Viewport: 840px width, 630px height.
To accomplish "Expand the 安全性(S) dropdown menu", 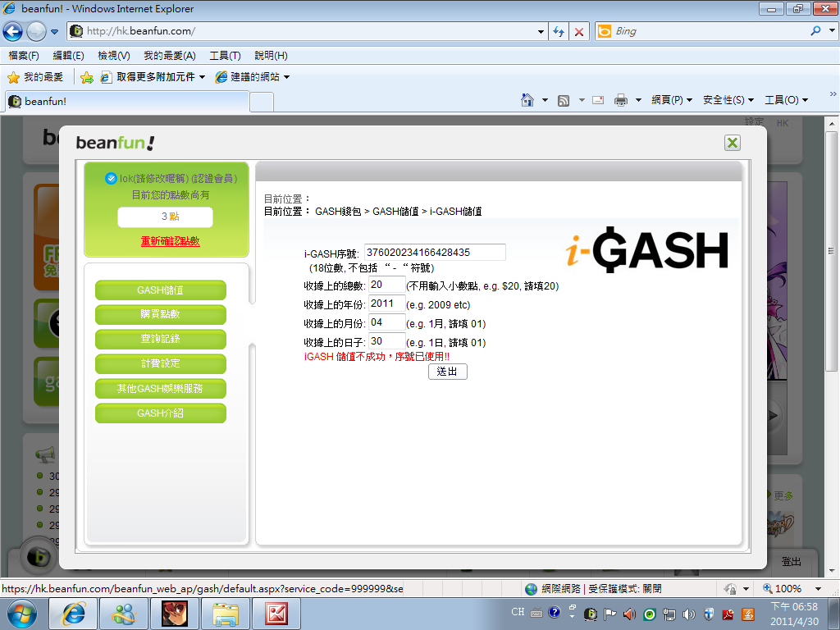I will (728, 100).
